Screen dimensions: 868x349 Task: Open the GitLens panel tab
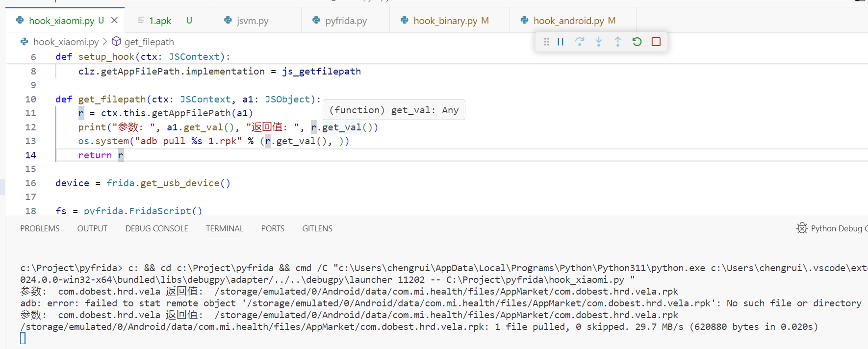pos(317,228)
